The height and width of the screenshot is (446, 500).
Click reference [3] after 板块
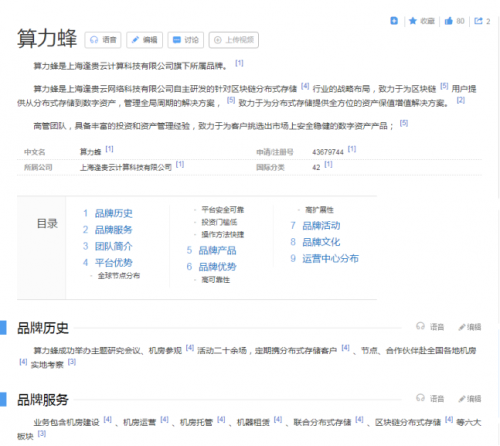point(42,434)
